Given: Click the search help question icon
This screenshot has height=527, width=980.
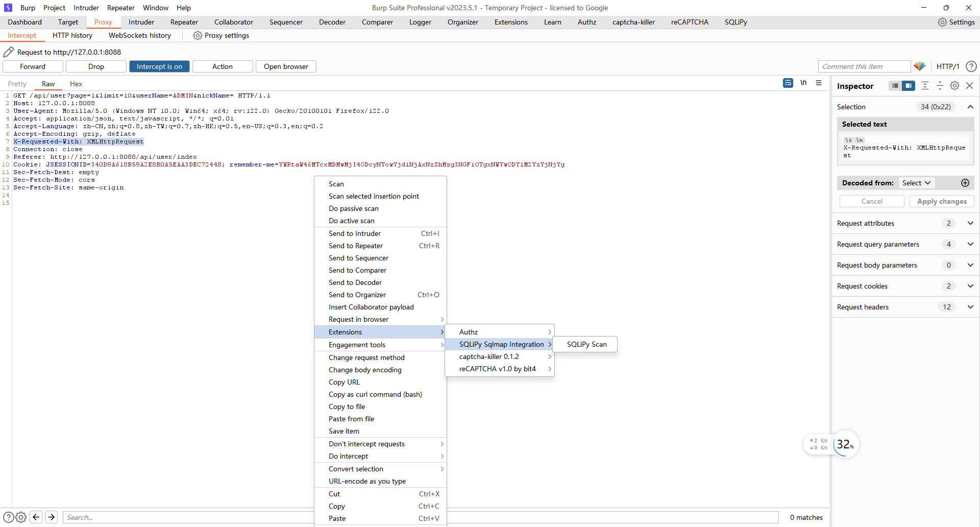Looking at the screenshot, I should click(x=9, y=517).
